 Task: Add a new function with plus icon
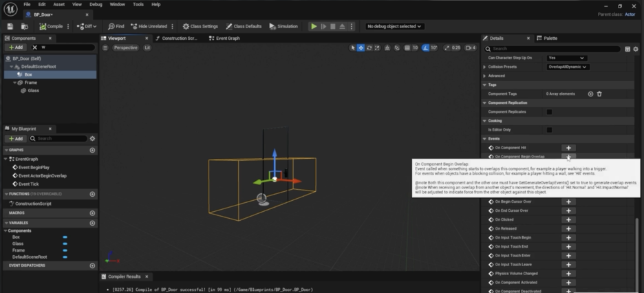point(92,194)
